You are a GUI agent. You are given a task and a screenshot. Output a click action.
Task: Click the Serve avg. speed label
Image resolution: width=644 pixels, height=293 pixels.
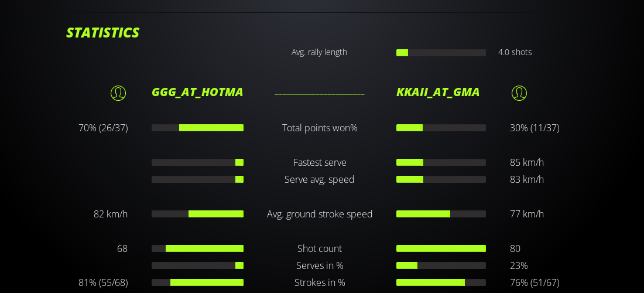point(320,179)
